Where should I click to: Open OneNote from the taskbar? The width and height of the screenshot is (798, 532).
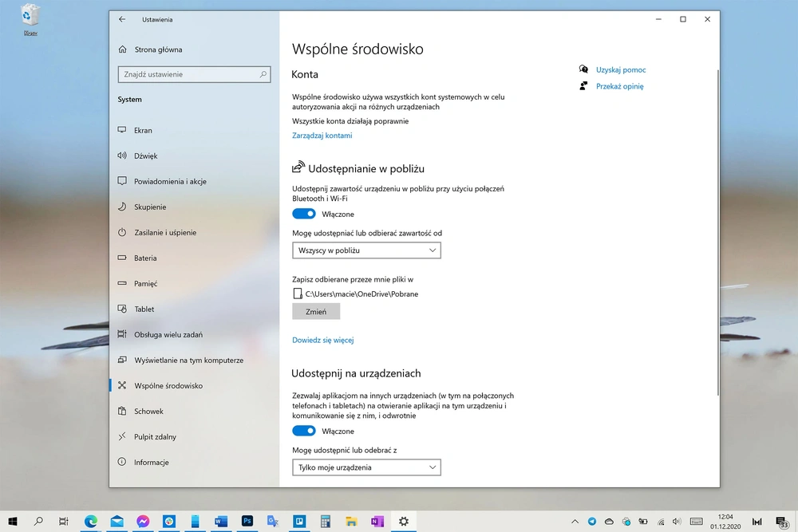coord(377,522)
